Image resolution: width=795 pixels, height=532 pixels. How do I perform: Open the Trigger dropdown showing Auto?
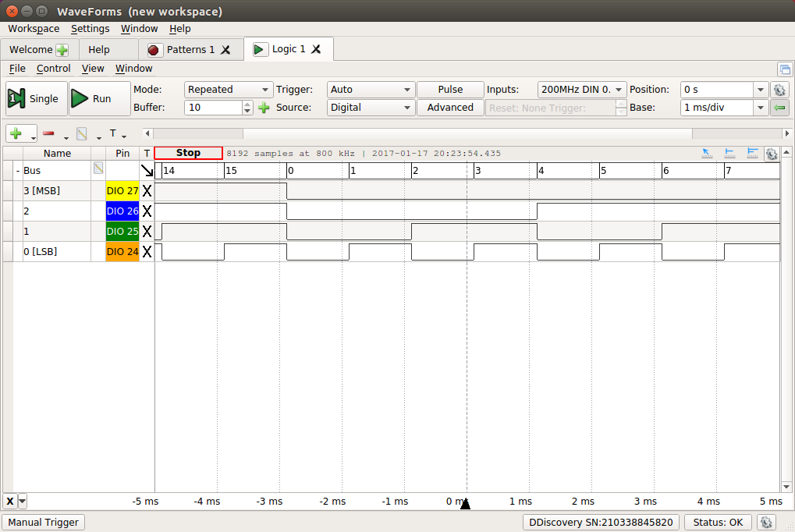[x=371, y=90]
